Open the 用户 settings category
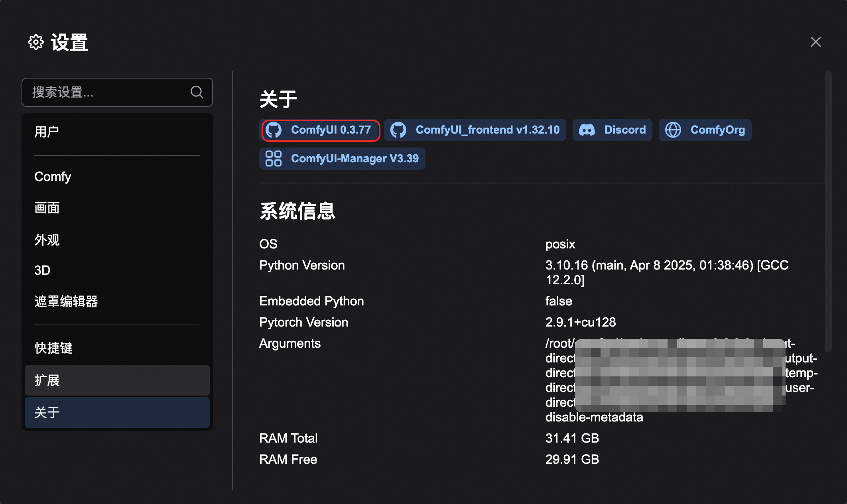847x504 pixels. tap(47, 132)
